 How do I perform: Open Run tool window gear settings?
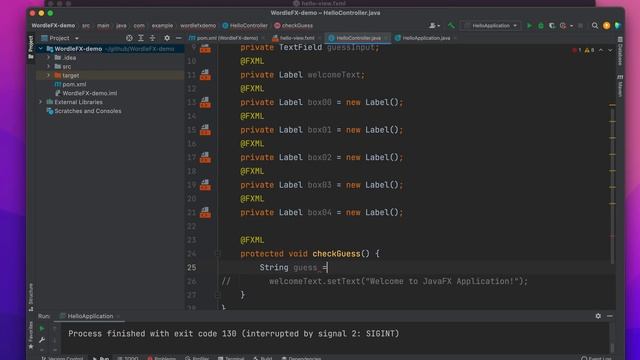pyautogui.click(x=598, y=316)
